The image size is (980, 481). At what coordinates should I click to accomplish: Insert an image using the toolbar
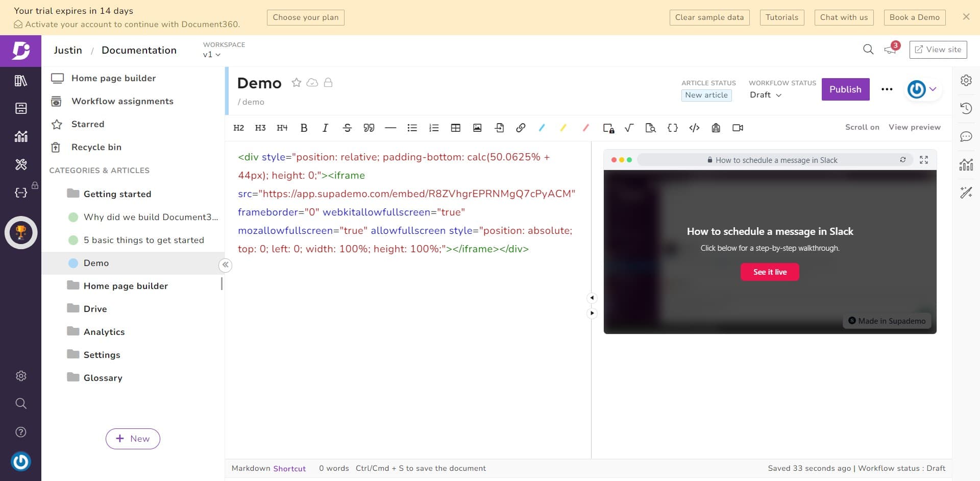click(477, 128)
